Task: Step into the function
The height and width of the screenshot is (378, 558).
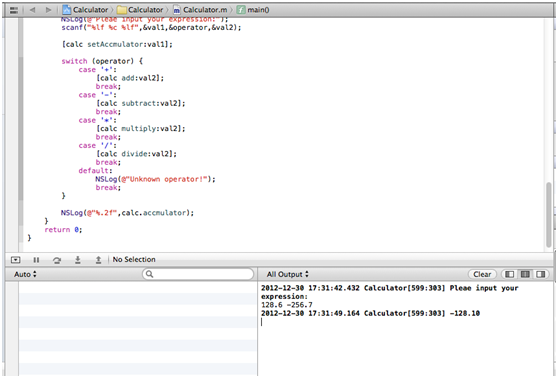Action: (x=78, y=260)
